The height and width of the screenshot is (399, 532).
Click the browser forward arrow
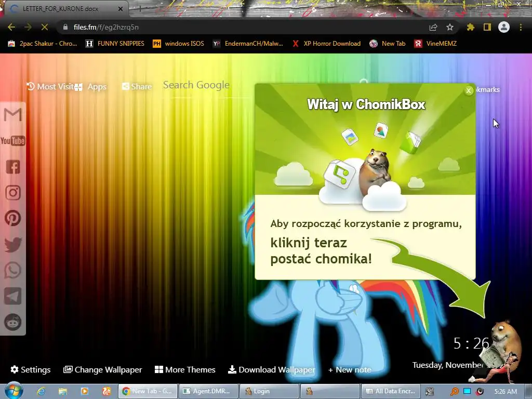[x=28, y=27]
